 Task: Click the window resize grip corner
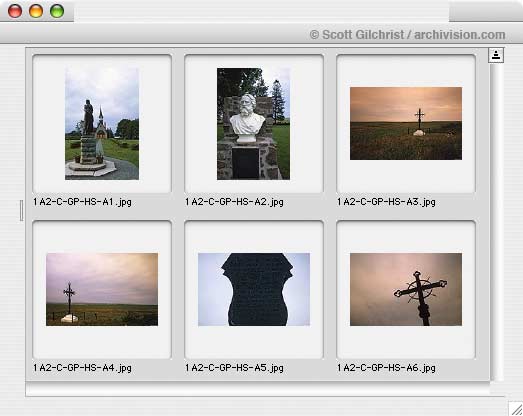click(x=515, y=409)
